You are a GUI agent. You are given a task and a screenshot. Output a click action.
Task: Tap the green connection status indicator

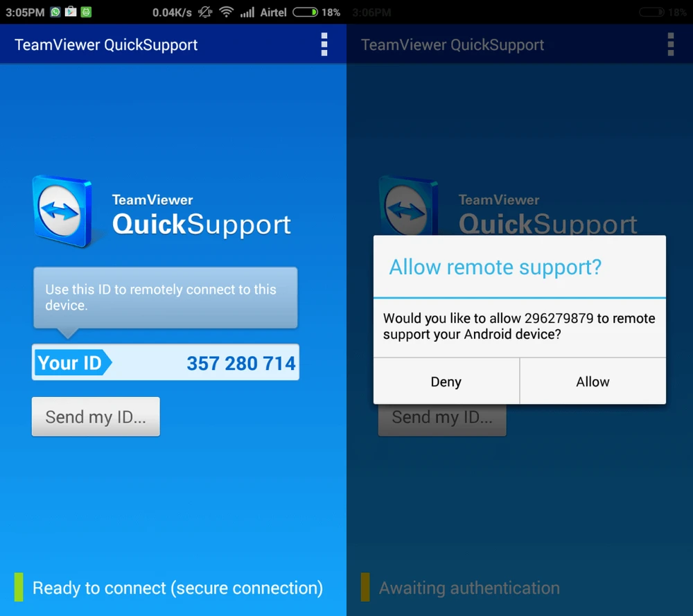[19, 588]
